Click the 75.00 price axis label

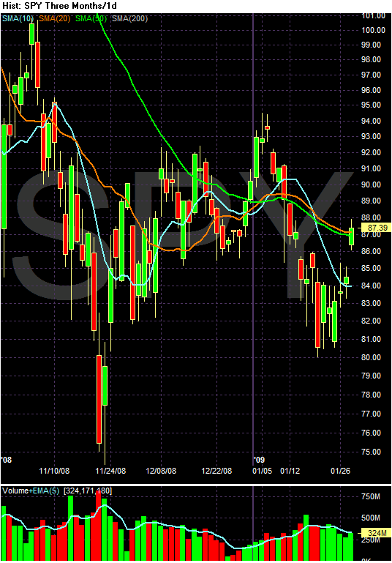click(372, 452)
